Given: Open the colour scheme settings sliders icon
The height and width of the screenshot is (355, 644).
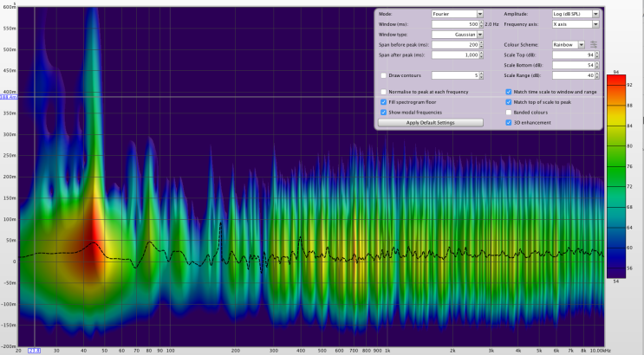Looking at the screenshot, I should point(594,44).
